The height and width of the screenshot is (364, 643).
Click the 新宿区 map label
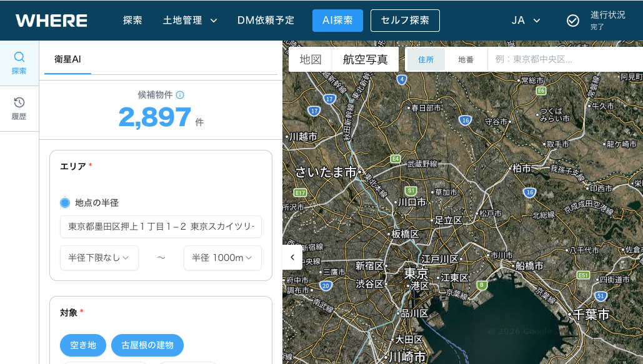369,266
